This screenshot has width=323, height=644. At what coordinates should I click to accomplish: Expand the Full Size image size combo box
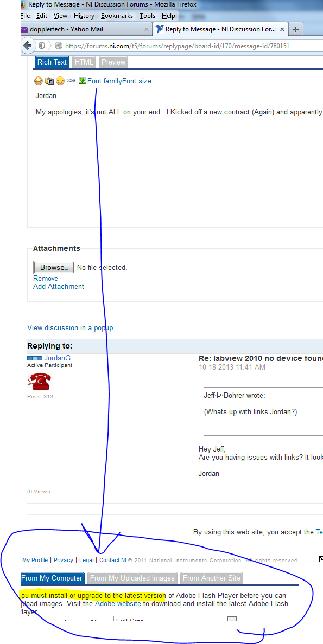[x=175, y=620]
